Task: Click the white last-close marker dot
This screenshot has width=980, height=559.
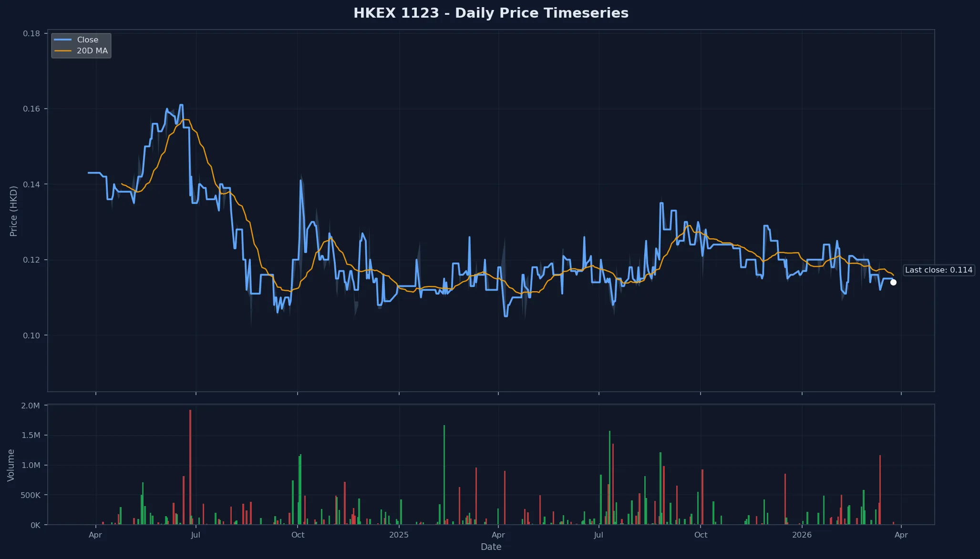Action: pyautogui.click(x=893, y=282)
